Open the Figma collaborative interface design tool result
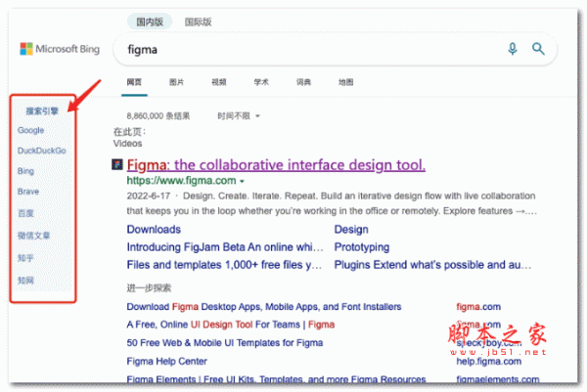 click(x=276, y=164)
